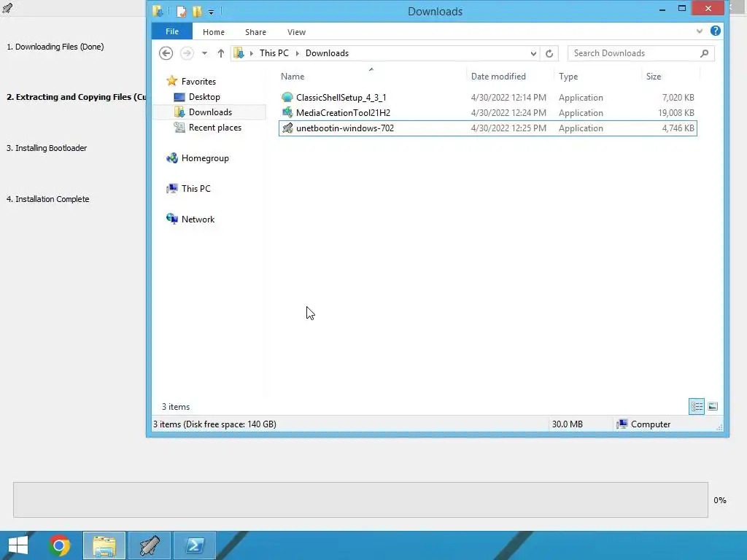Go up one folder level
Screen dimensions: 747x560
[x=220, y=53]
